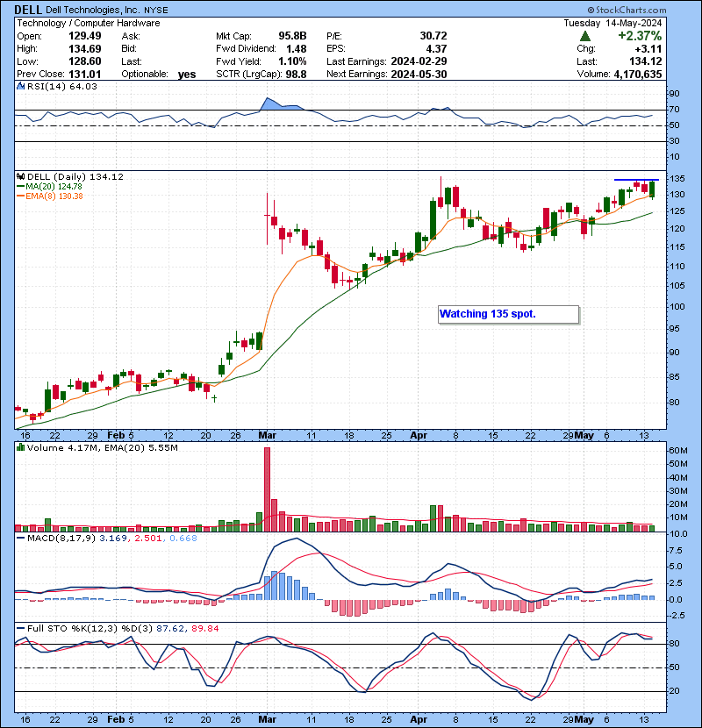Click the Low price 128.60
This screenshot has height=728, width=702.
click(84, 61)
